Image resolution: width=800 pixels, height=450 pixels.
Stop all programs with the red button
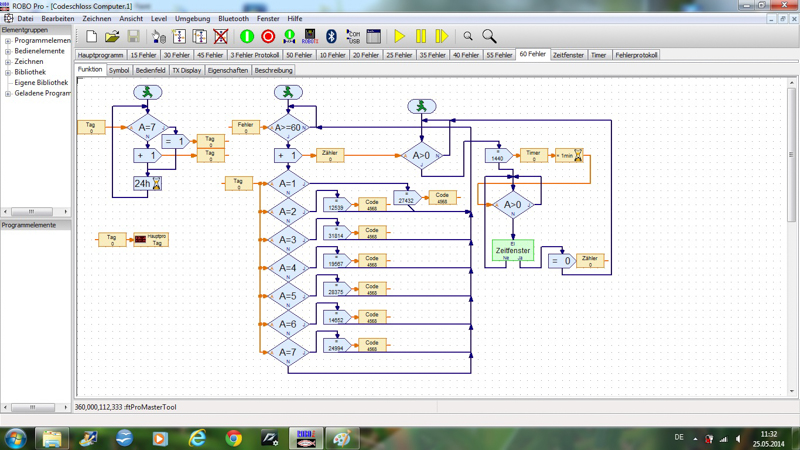point(268,37)
